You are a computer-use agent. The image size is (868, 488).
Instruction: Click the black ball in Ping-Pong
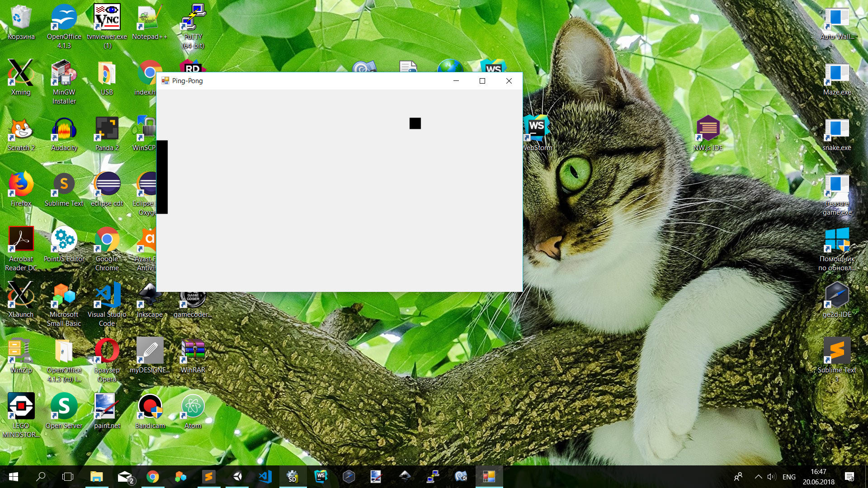point(415,123)
